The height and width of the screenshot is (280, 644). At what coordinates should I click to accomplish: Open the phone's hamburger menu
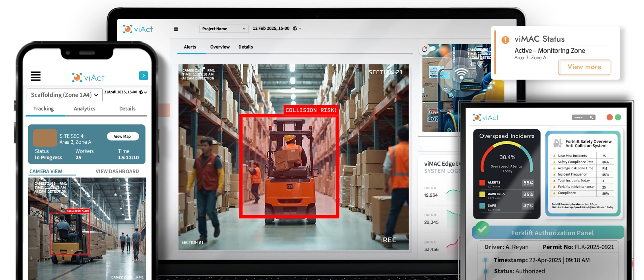(36, 76)
